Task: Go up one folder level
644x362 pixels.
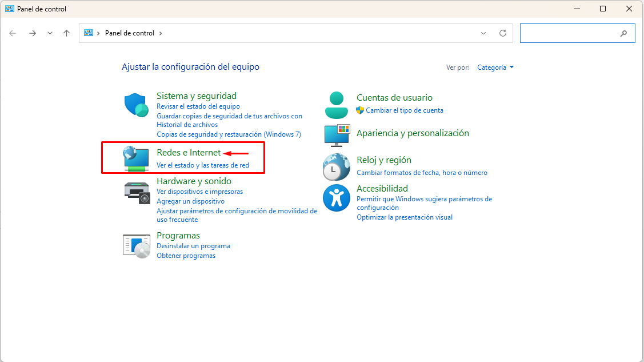Action: (67, 33)
